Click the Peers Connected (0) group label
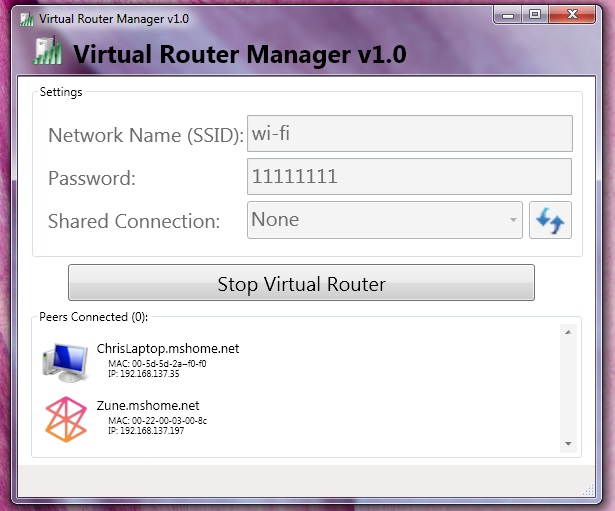This screenshot has height=511, width=615. 93,317
